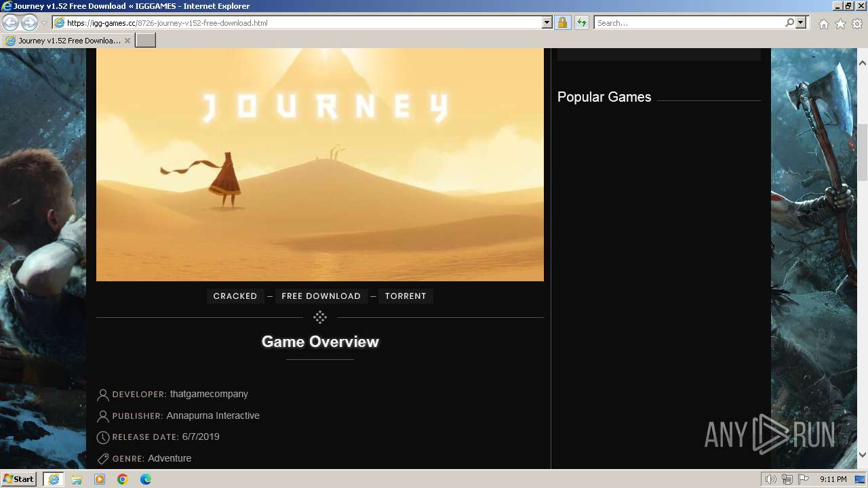Open the search provider dropdown arrow
The width and height of the screenshot is (868, 488).
(x=801, y=23)
